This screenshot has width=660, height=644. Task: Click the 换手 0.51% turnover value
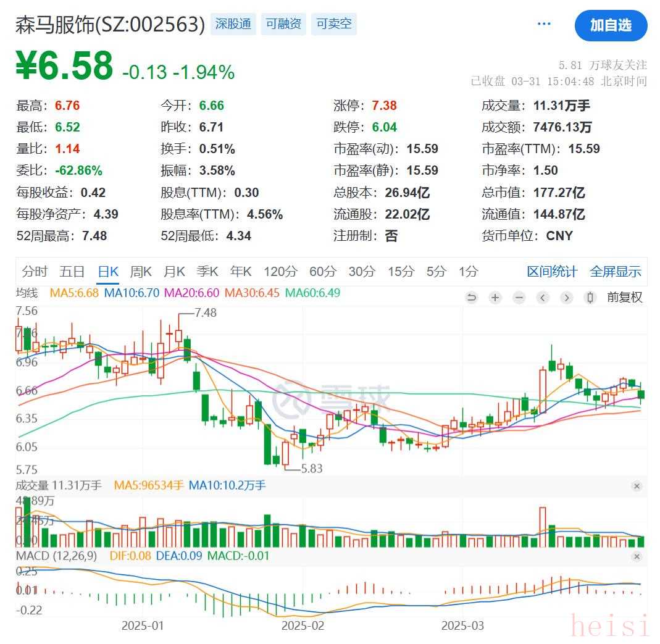(217, 149)
